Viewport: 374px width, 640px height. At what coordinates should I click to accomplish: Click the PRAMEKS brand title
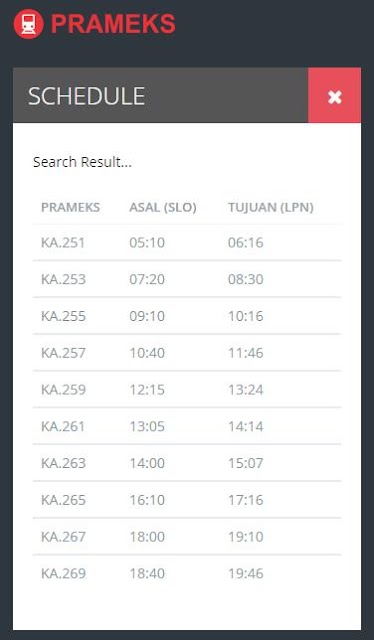pyautogui.click(x=113, y=24)
